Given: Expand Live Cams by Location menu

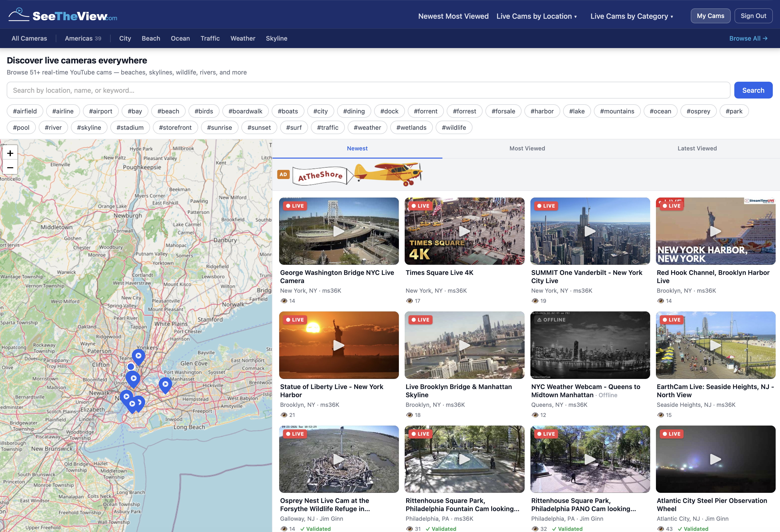Looking at the screenshot, I should pyautogui.click(x=537, y=16).
